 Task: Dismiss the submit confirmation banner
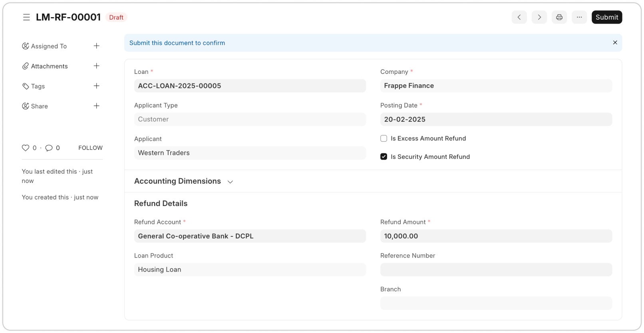[615, 43]
